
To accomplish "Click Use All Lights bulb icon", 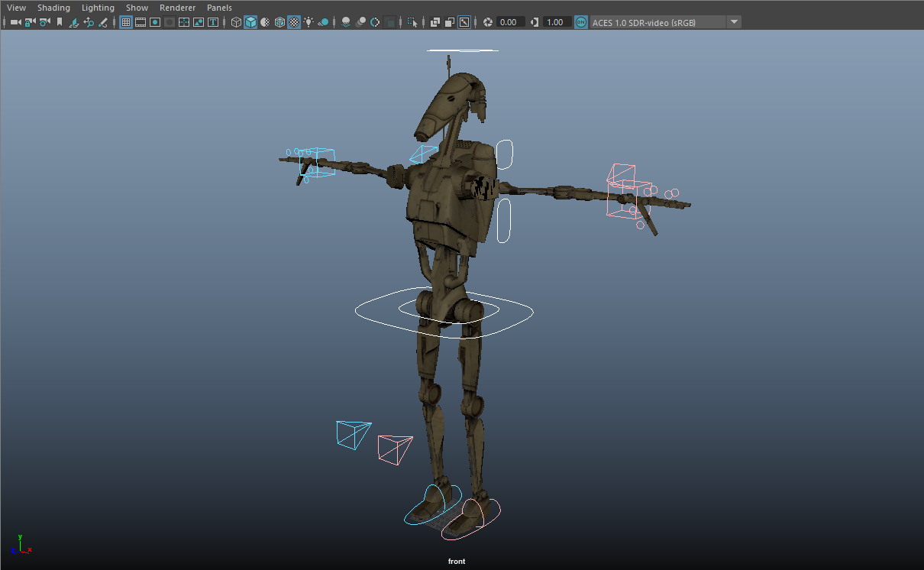I will click(309, 22).
